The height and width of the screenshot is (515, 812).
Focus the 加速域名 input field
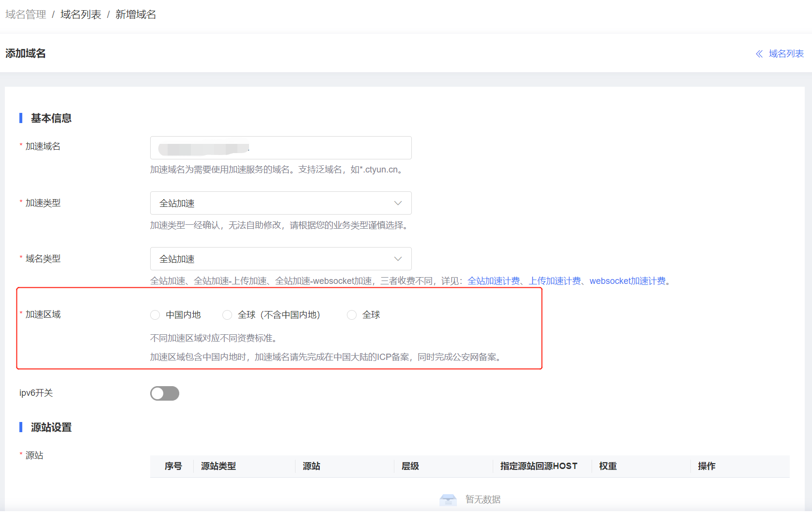click(x=281, y=148)
